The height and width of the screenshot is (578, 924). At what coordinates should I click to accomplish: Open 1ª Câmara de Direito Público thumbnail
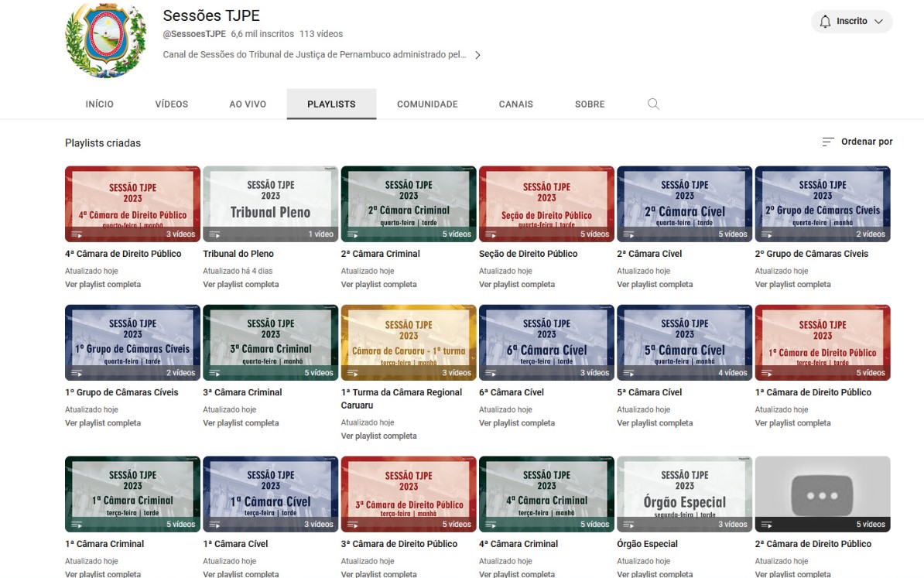[x=823, y=342]
